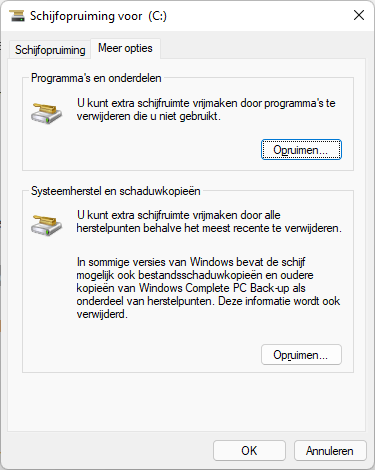Click the Systeemherstel en schaduwkopieën group label
This screenshot has height=470, width=378.
(116, 191)
